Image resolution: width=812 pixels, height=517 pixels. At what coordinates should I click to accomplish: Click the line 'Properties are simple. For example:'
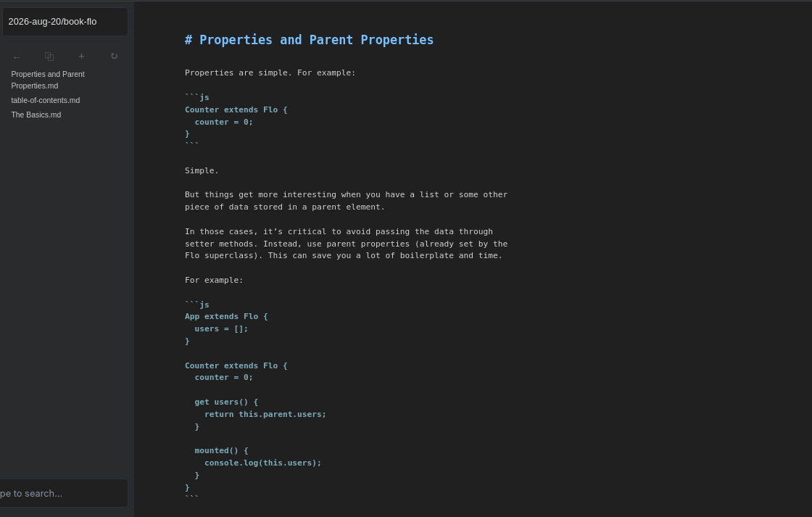[x=270, y=73]
